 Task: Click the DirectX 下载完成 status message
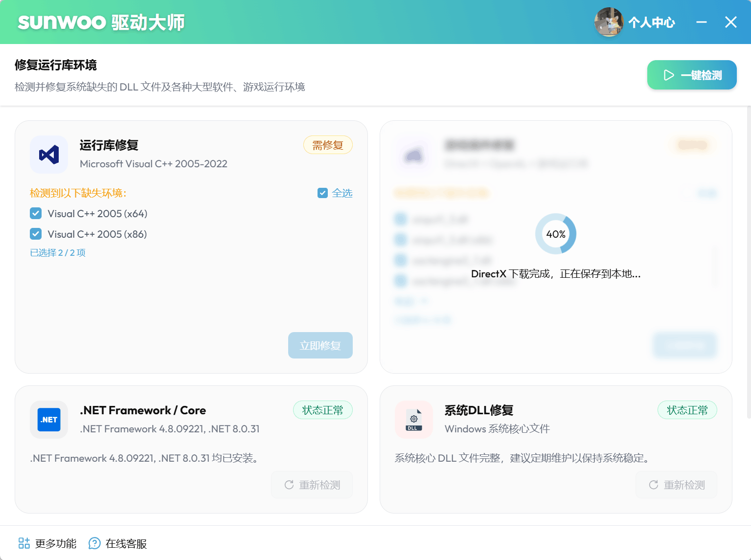pyautogui.click(x=556, y=274)
